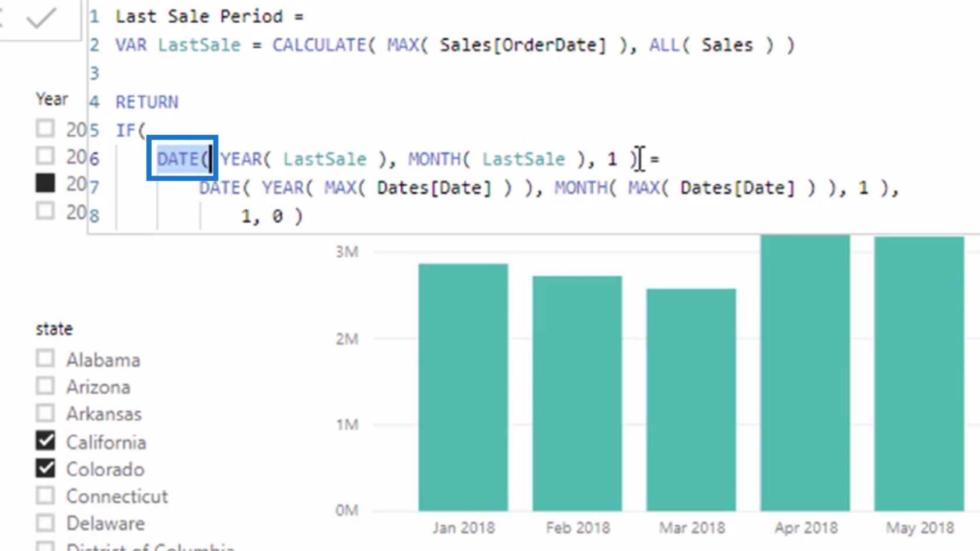Viewport: 980px width, 551px height.
Task: Check the Alabama state checkbox
Action: 45,359
